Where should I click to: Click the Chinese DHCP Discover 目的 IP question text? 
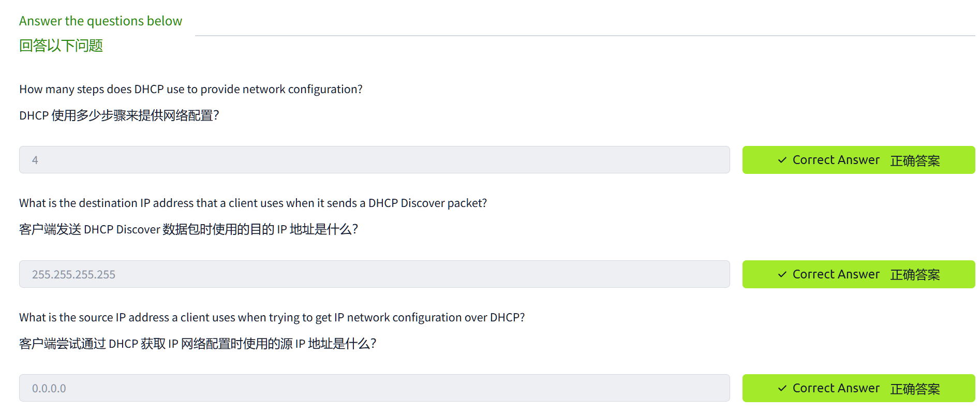(x=188, y=229)
